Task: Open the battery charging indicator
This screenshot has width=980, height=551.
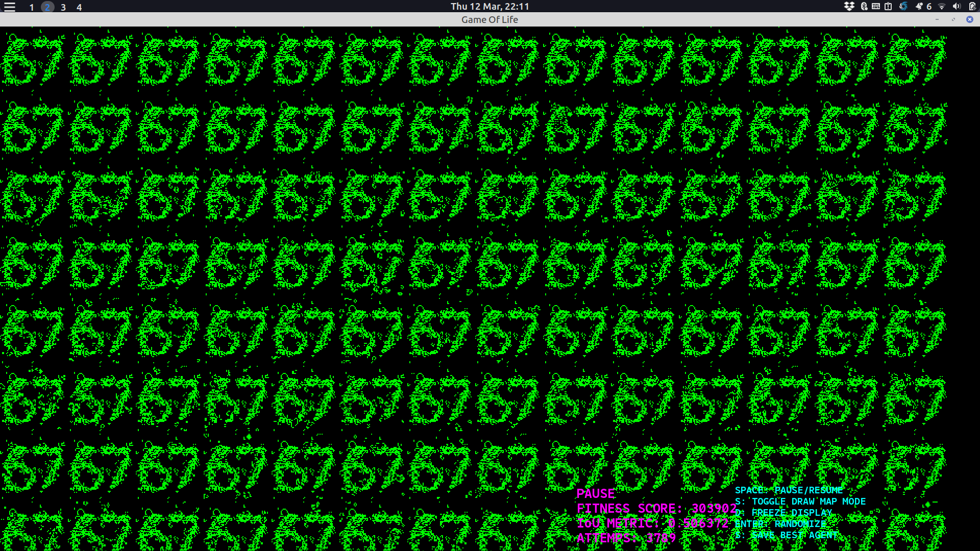Action: click(x=972, y=6)
